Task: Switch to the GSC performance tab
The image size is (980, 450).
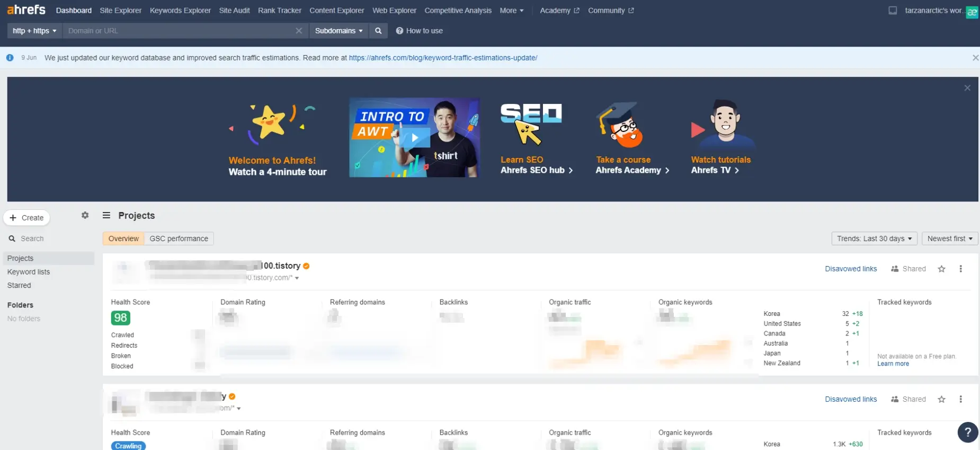Action: (x=179, y=239)
